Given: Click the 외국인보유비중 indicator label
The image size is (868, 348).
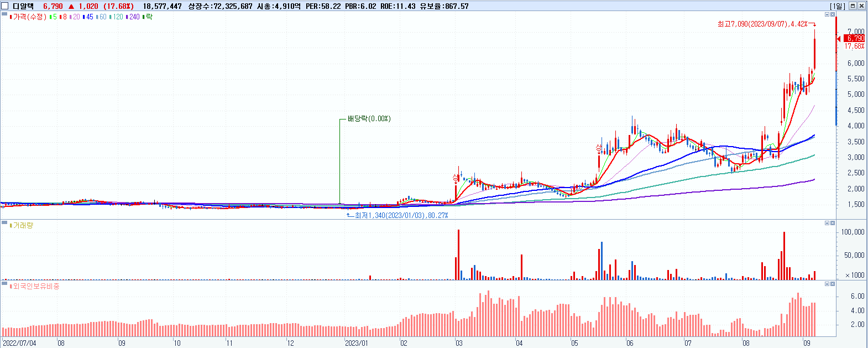Looking at the screenshot, I should pos(34,286).
